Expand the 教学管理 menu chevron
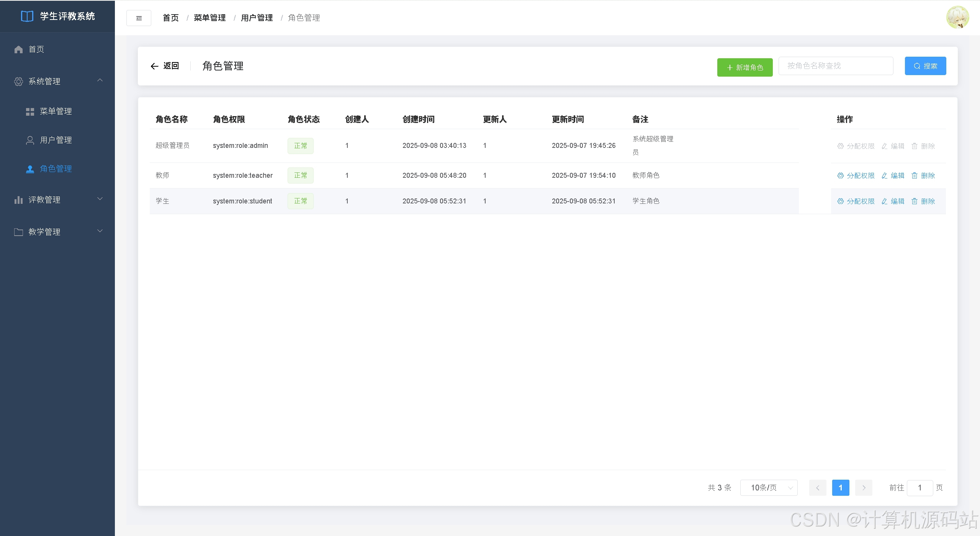980x536 pixels. 100,231
